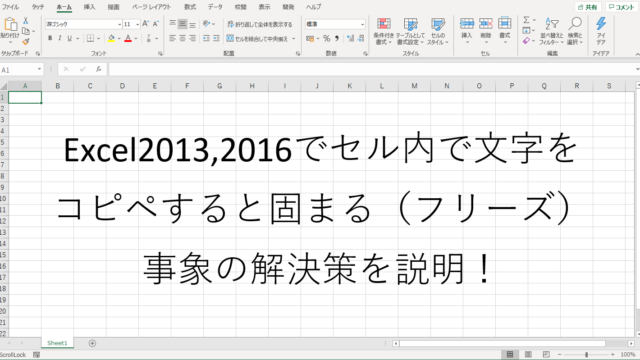This screenshot has height=360, width=640.
Task: Click the insert function fx icon
Action: (x=98, y=69)
